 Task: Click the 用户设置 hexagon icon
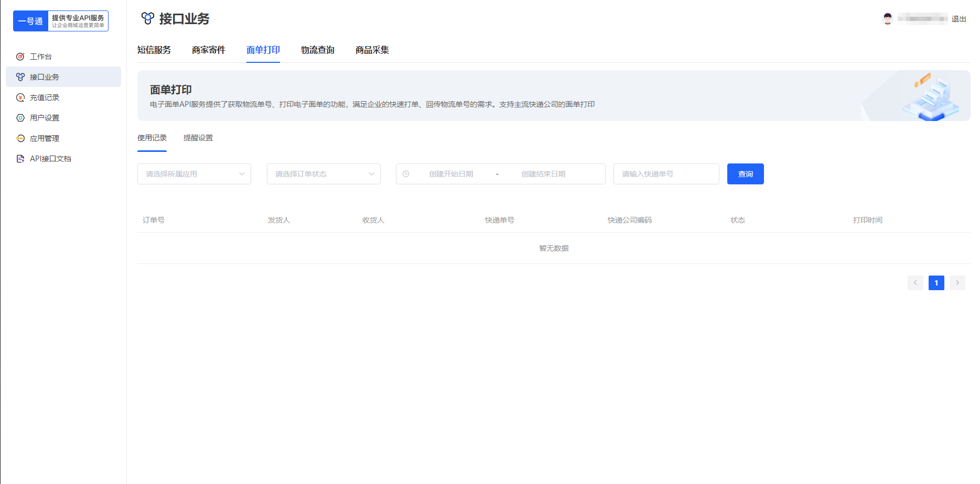20,118
